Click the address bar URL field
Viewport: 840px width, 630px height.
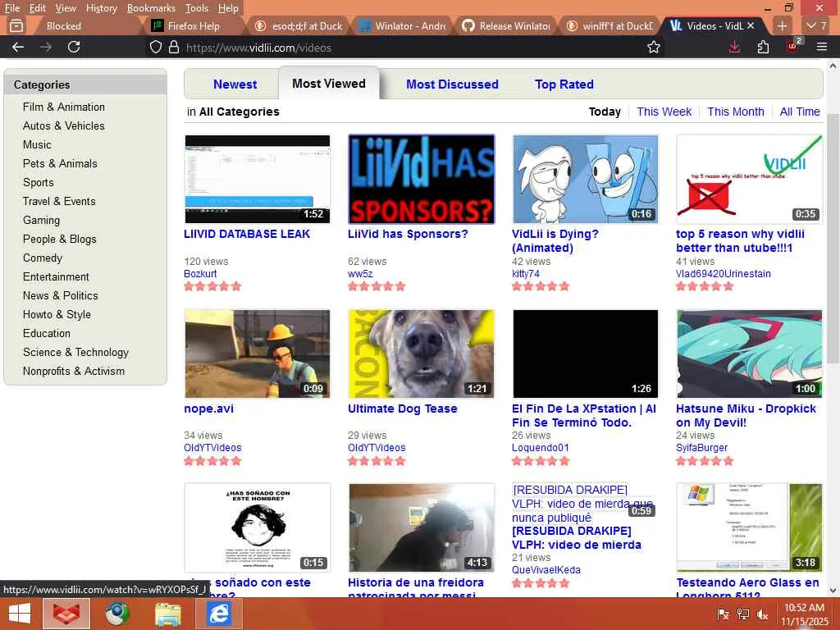tap(396, 47)
